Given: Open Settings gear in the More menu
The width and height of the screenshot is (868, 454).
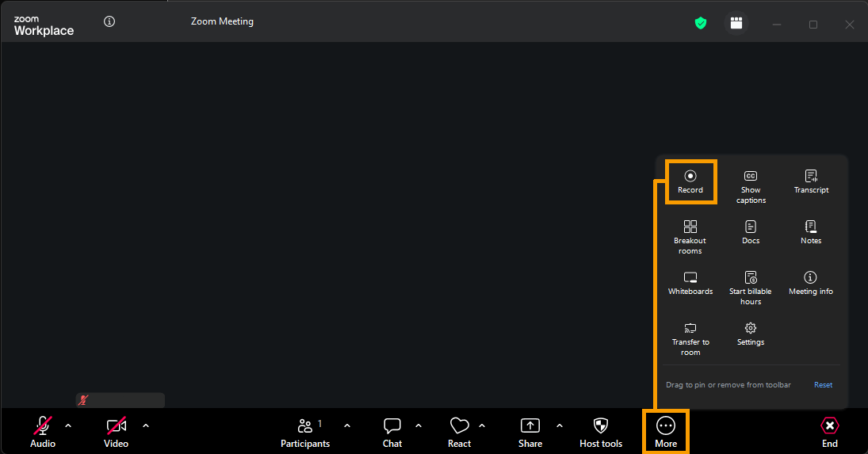Looking at the screenshot, I should [x=750, y=333].
